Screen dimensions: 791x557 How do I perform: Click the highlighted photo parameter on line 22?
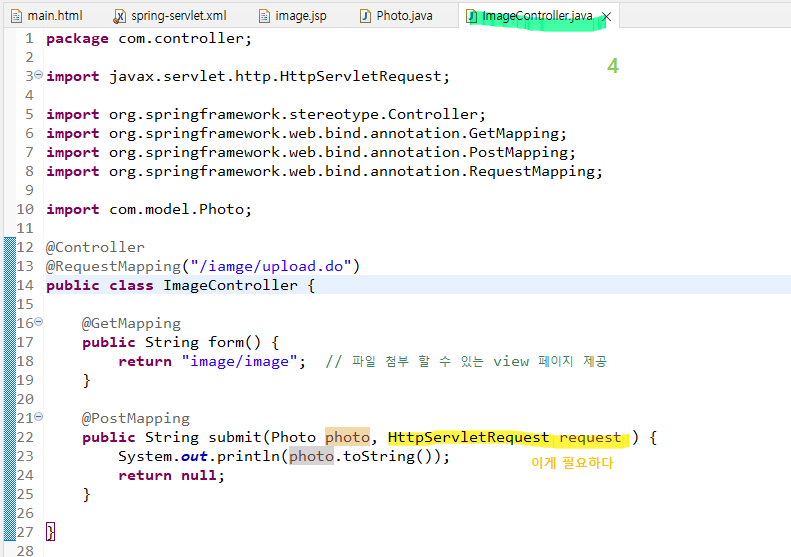[347, 437]
